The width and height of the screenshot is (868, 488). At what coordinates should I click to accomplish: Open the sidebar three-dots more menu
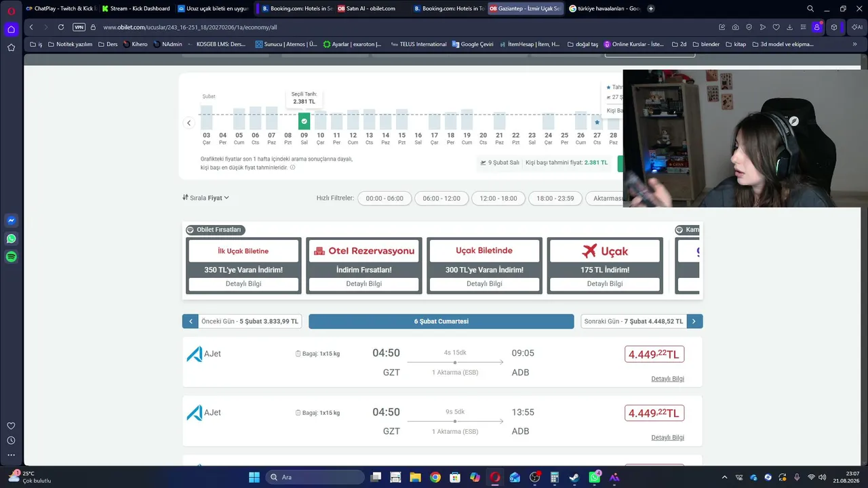(x=11, y=455)
